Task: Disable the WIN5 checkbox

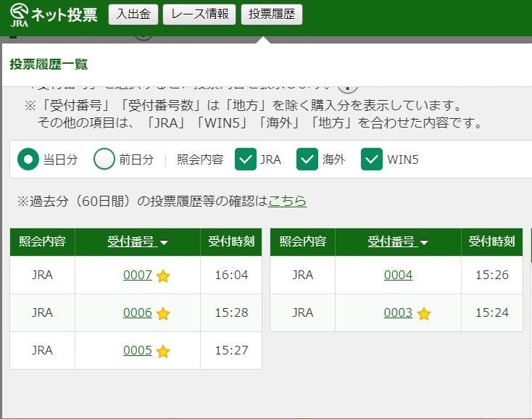Action: pyautogui.click(x=372, y=159)
